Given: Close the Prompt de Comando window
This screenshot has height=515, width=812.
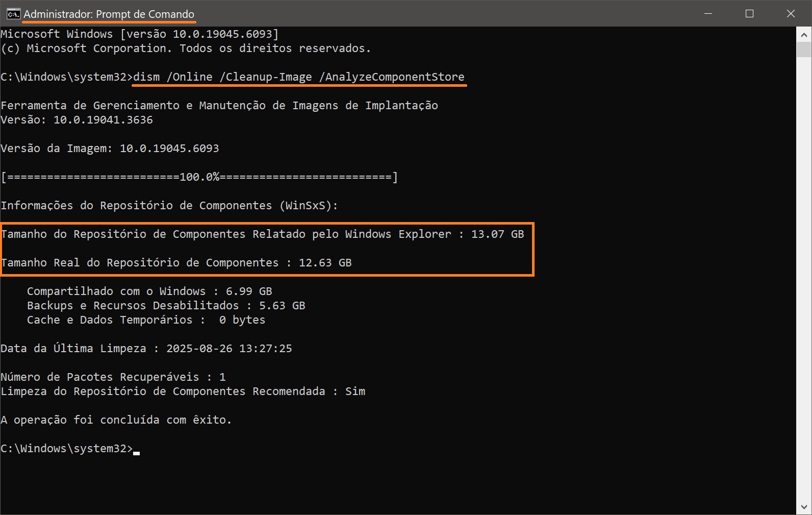Looking at the screenshot, I should click(791, 14).
